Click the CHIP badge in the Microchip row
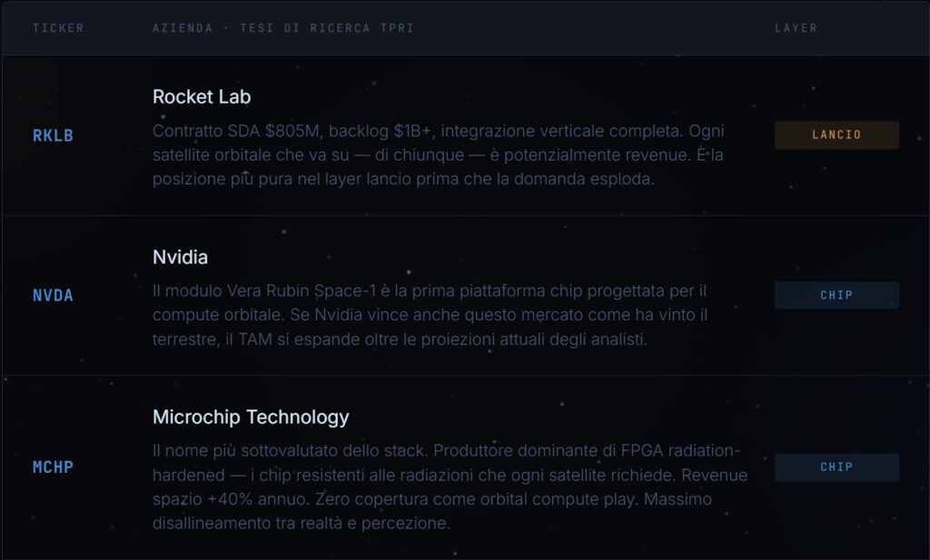Image resolution: width=930 pixels, height=560 pixels. tap(836, 467)
